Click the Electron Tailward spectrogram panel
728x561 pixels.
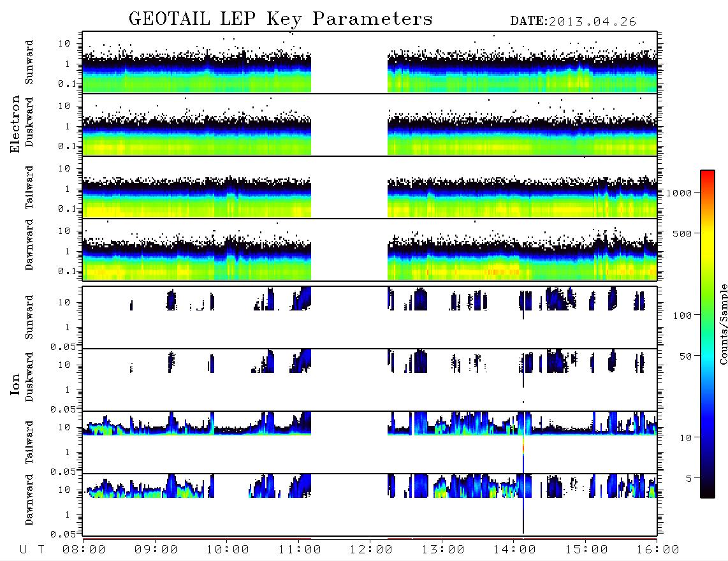[x=370, y=187]
